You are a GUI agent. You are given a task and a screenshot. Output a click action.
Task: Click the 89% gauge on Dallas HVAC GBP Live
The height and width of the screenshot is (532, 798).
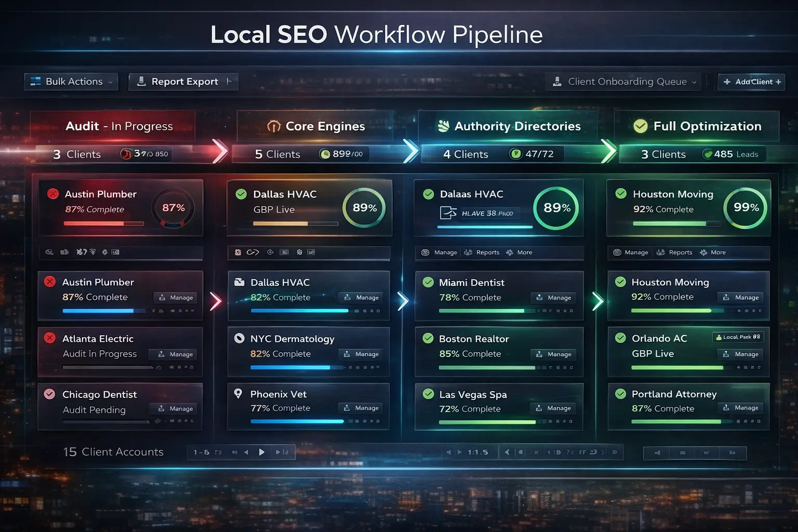[x=365, y=208]
